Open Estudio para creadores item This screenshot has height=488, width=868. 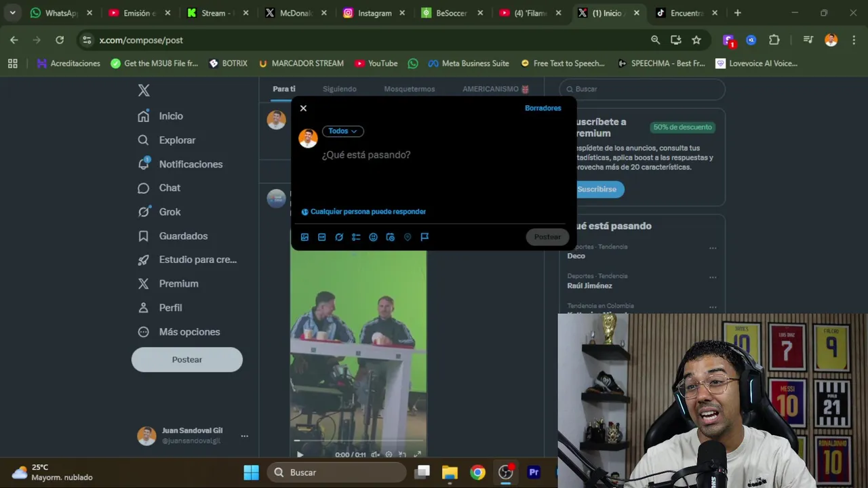[x=187, y=260]
